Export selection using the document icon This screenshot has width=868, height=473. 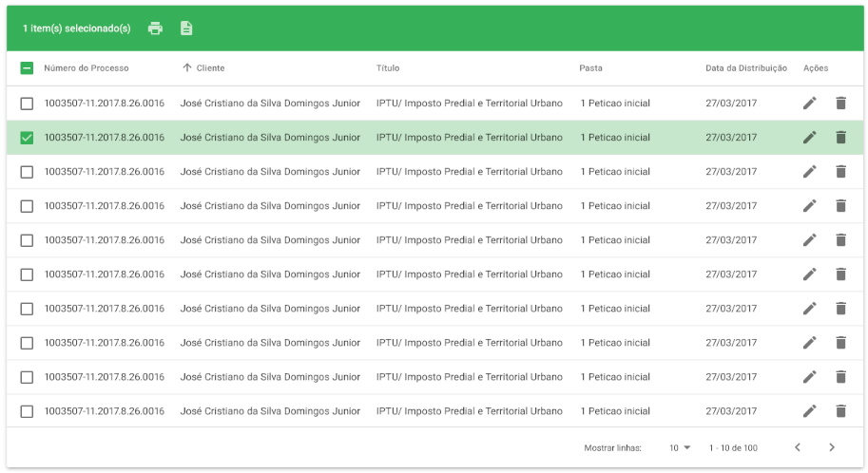coord(186,28)
